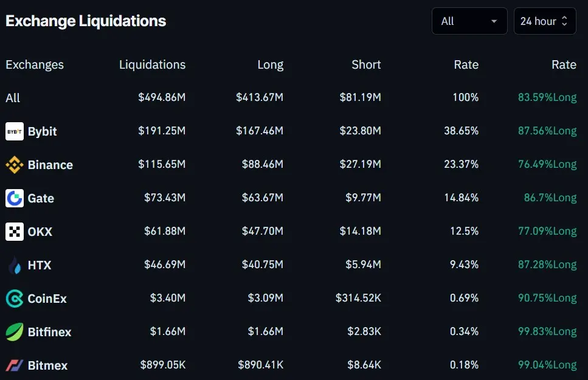Sort by the Short column header
Image resolution: width=588 pixels, height=380 pixels.
point(366,64)
